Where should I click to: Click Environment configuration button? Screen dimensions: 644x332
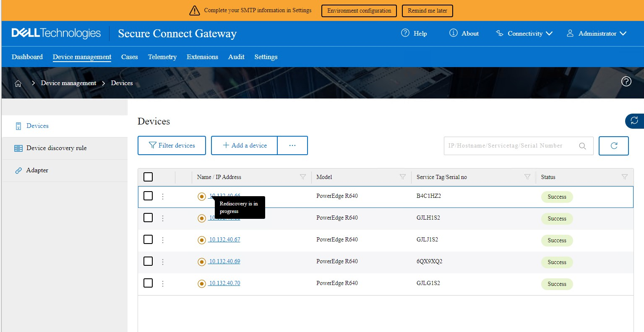359,10
